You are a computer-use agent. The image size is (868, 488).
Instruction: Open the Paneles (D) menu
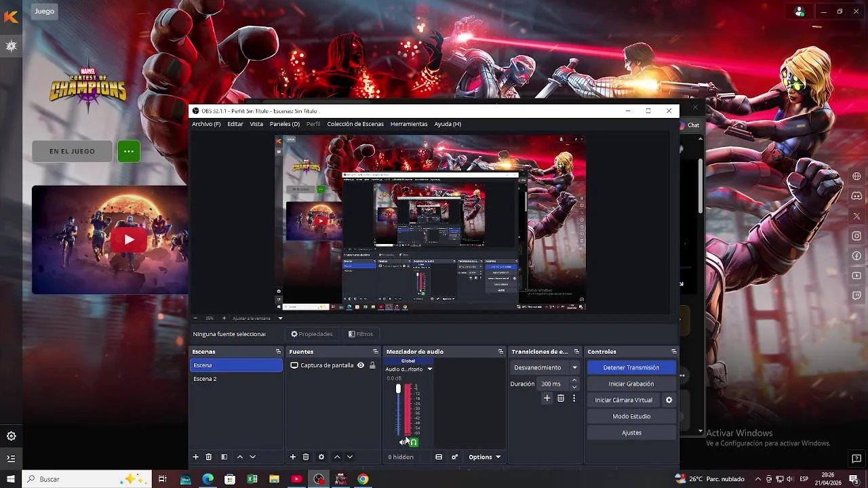tap(285, 124)
